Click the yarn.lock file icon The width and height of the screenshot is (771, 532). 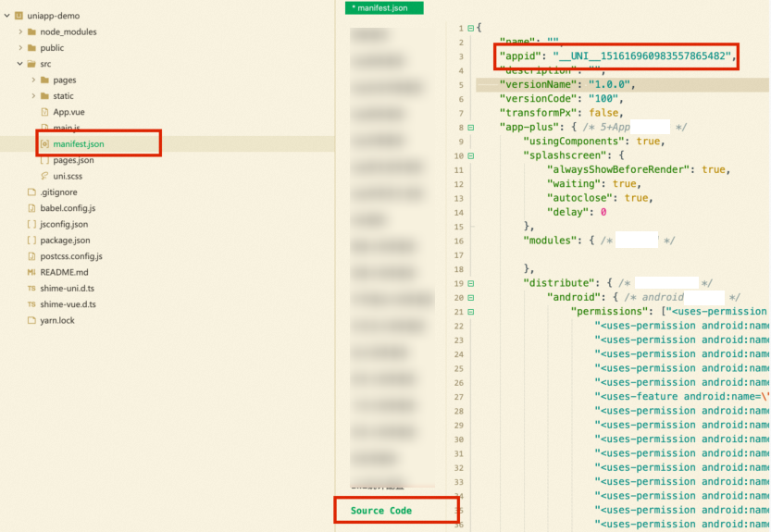point(32,320)
